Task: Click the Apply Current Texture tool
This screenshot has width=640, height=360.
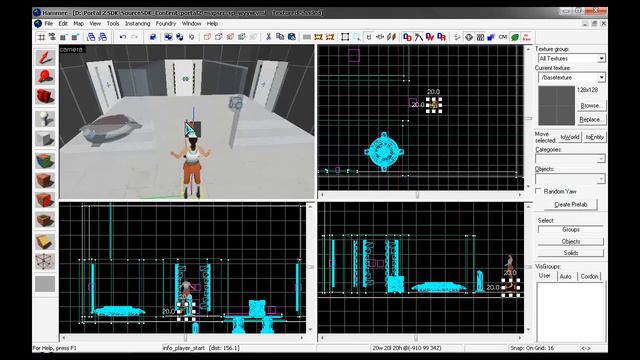Action: point(45,180)
